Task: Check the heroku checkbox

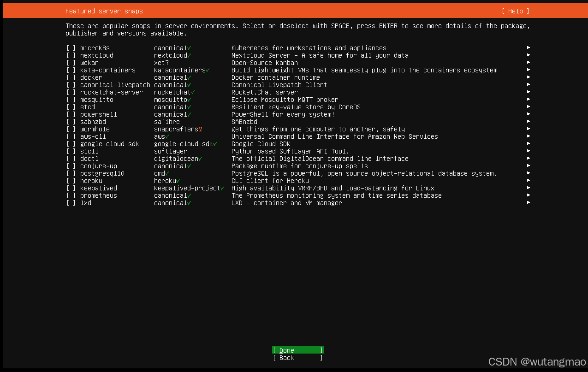Action: point(71,181)
